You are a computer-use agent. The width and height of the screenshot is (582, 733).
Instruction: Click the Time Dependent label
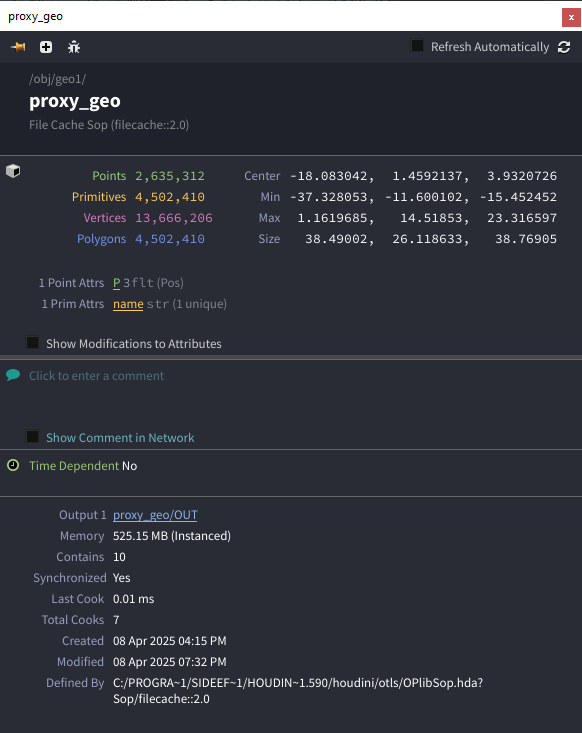[74, 466]
